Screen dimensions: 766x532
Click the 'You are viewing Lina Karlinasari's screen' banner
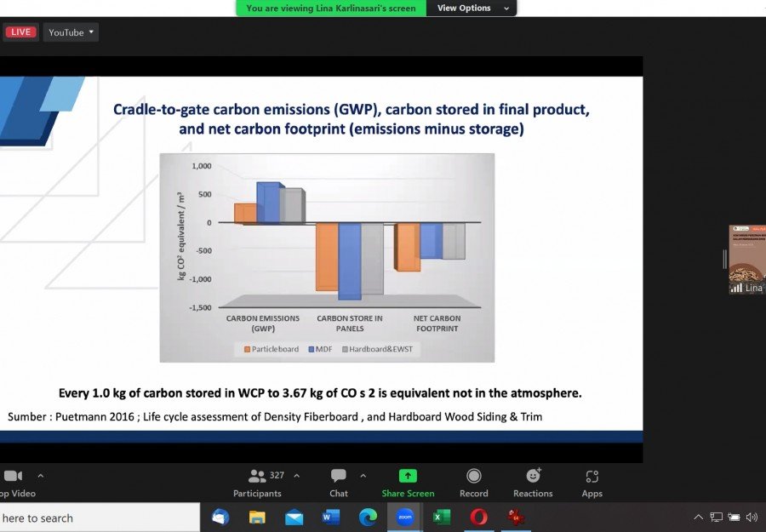coord(331,8)
